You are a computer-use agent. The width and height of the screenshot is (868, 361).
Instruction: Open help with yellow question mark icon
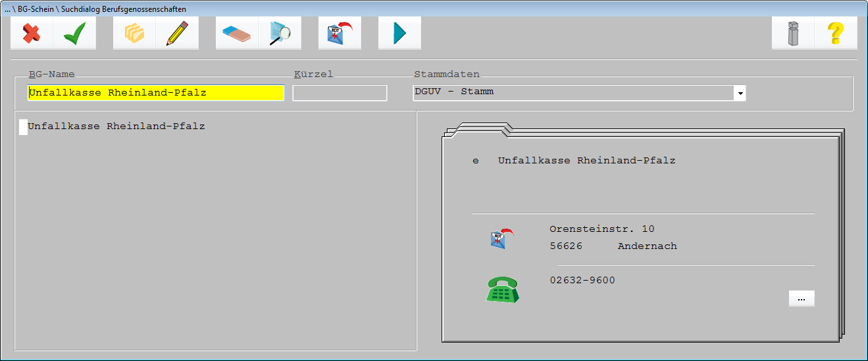(836, 33)
